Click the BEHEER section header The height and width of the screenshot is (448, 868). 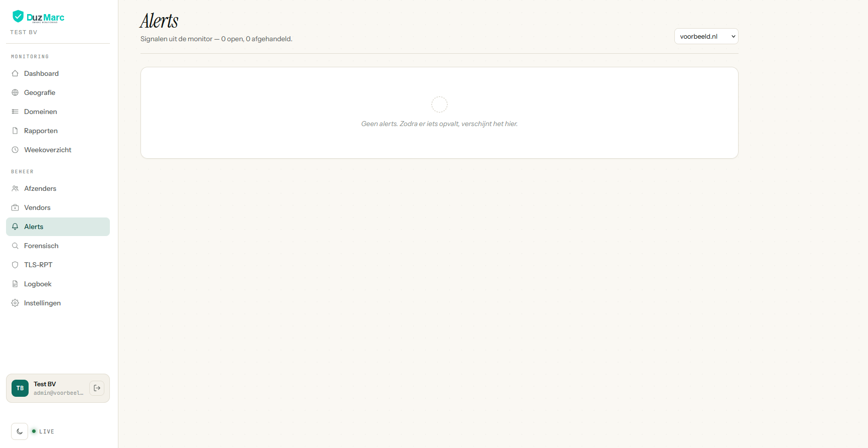[23, 172]
